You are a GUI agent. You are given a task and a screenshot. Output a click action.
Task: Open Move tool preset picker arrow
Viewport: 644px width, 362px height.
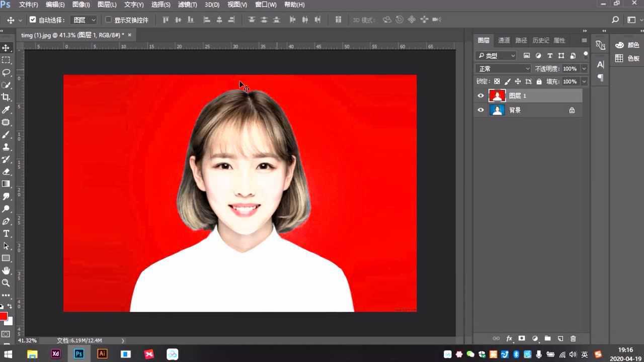click(x=20, y=20)
